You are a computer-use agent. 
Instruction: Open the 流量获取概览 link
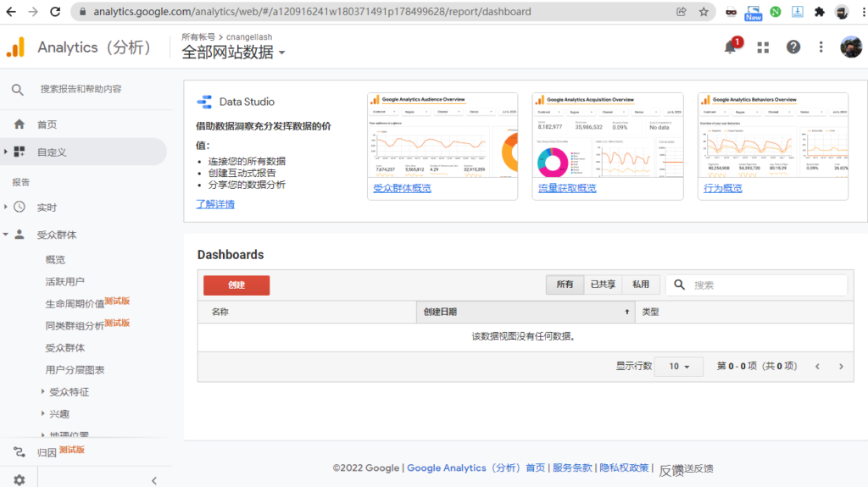click(x=567, y=188)
